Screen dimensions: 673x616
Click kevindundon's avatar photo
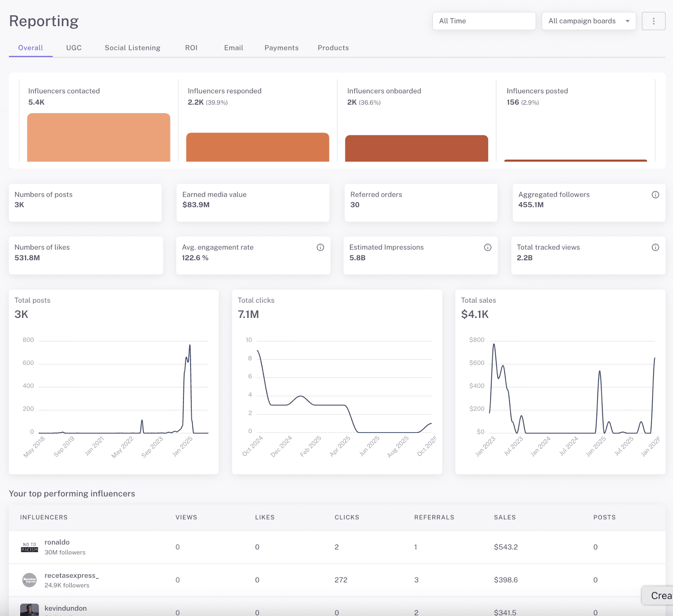tap(29, 610)
